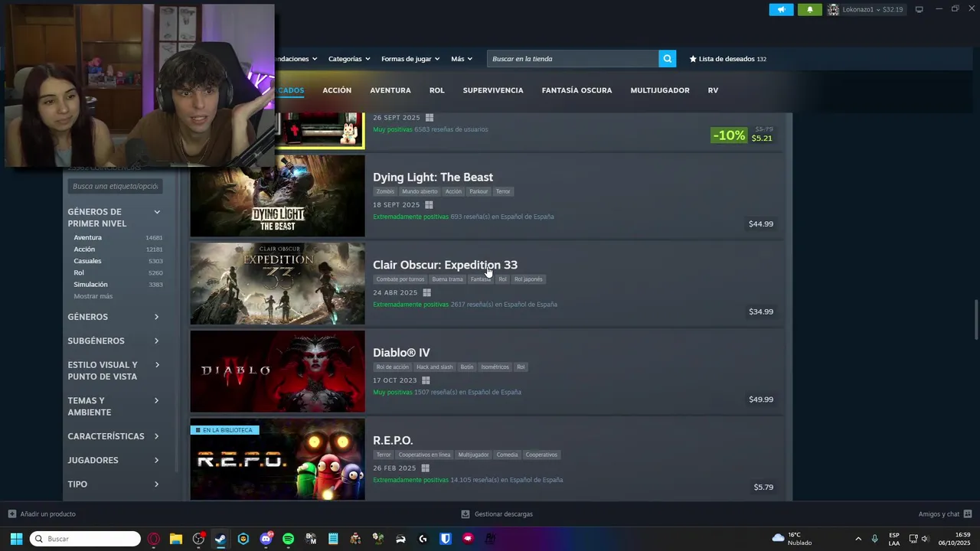The image size is (980, 551).
Task: Click the Zombis tag on Dying Light
Action: (x=385, y=191)
